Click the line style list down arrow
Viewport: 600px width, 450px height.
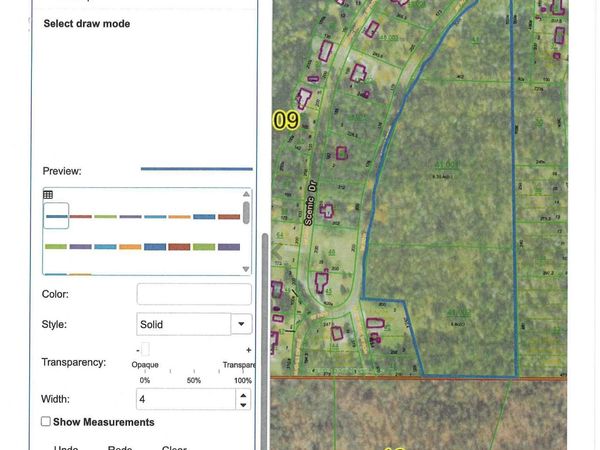246,269
